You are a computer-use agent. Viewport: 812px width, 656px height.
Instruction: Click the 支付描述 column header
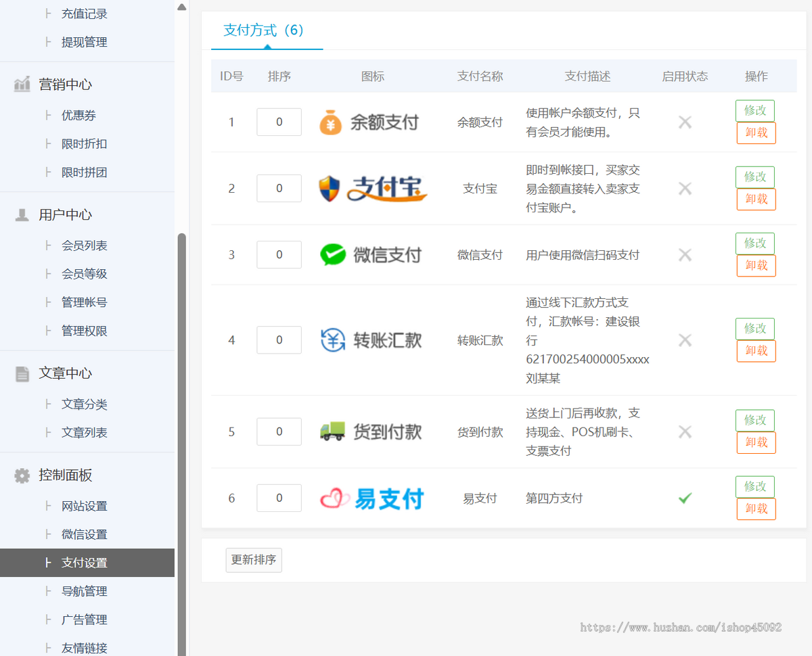[x=587, y=76]
